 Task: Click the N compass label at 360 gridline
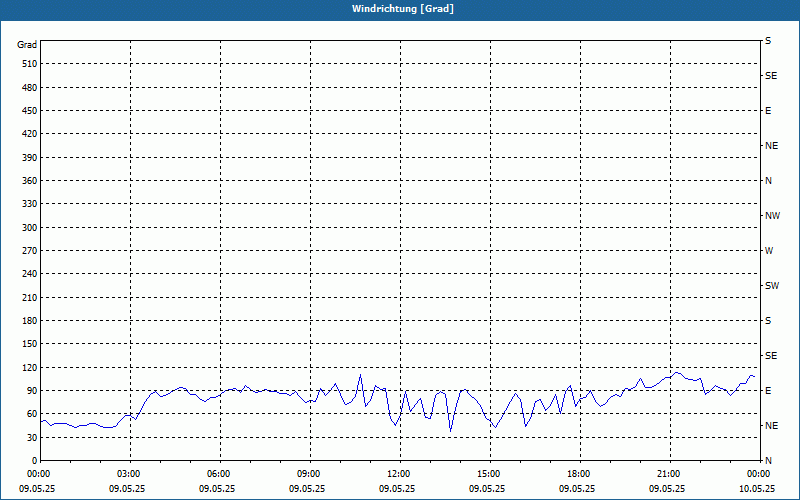pyautogui.click(x=768, y=181)
